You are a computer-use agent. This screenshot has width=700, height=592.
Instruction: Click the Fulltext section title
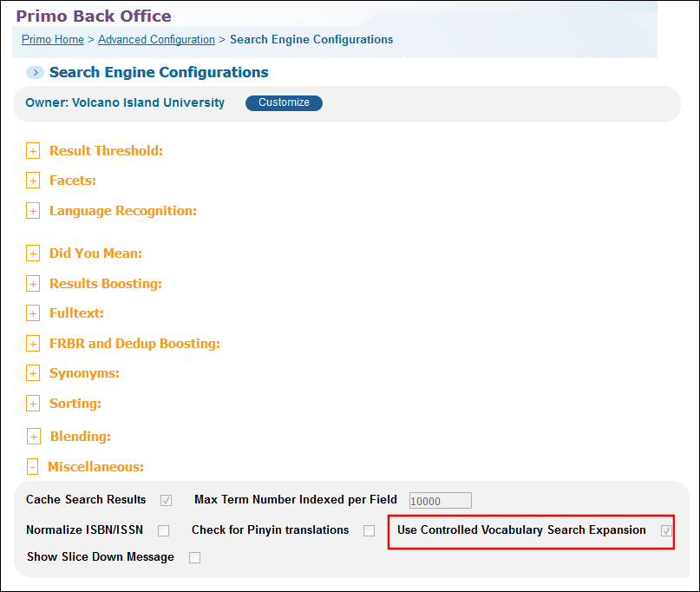76,313
